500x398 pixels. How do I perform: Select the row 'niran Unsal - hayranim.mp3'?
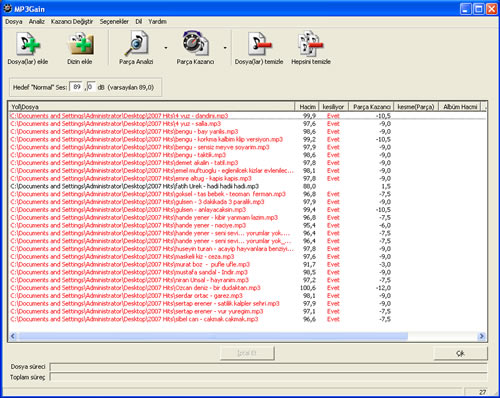point(247,280)
